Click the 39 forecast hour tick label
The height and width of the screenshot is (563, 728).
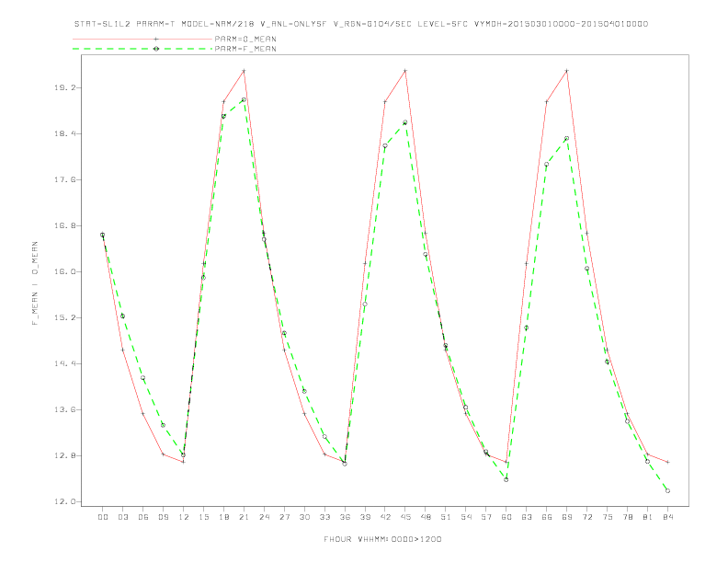365,517
